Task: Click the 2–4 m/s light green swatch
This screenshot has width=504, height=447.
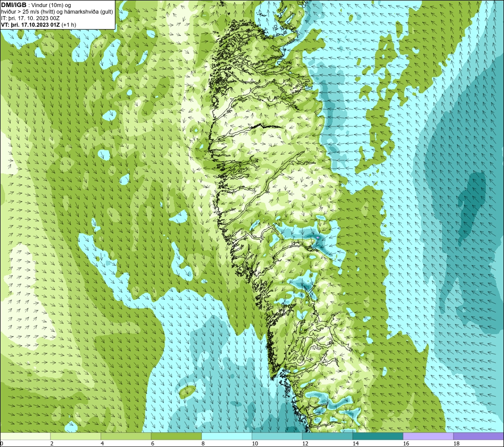Action: (x=76, y=436)
